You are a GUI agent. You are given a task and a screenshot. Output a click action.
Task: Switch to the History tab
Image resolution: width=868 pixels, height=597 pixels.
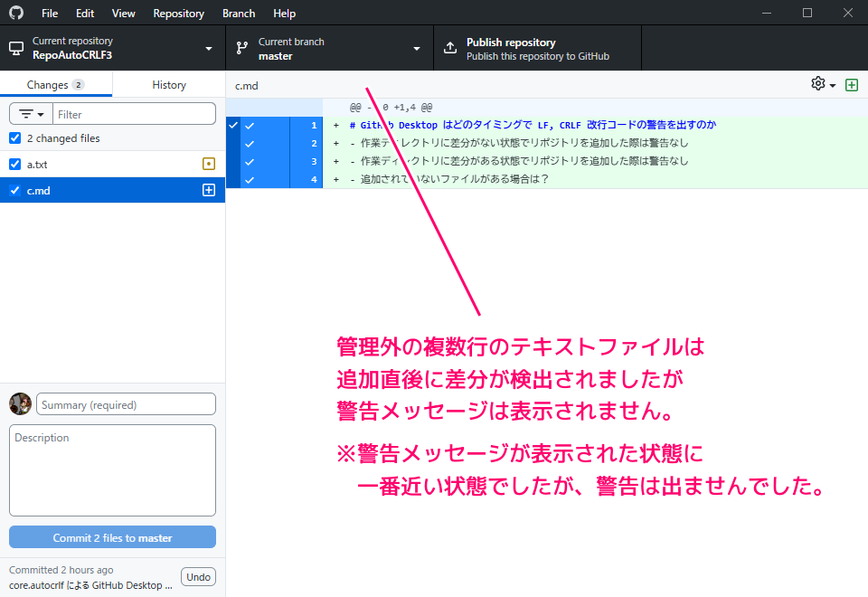pyautogui.click(x=169, y=85)
